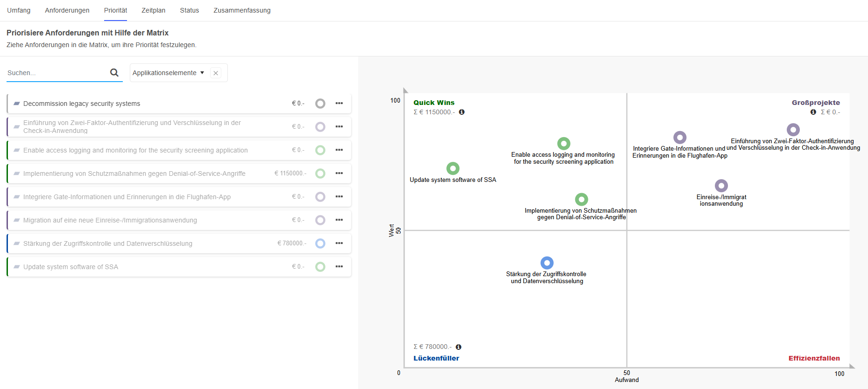Select Integriere Gate-Informationen requirement in list
868x389 pixels.
click(x=127, y=197)
